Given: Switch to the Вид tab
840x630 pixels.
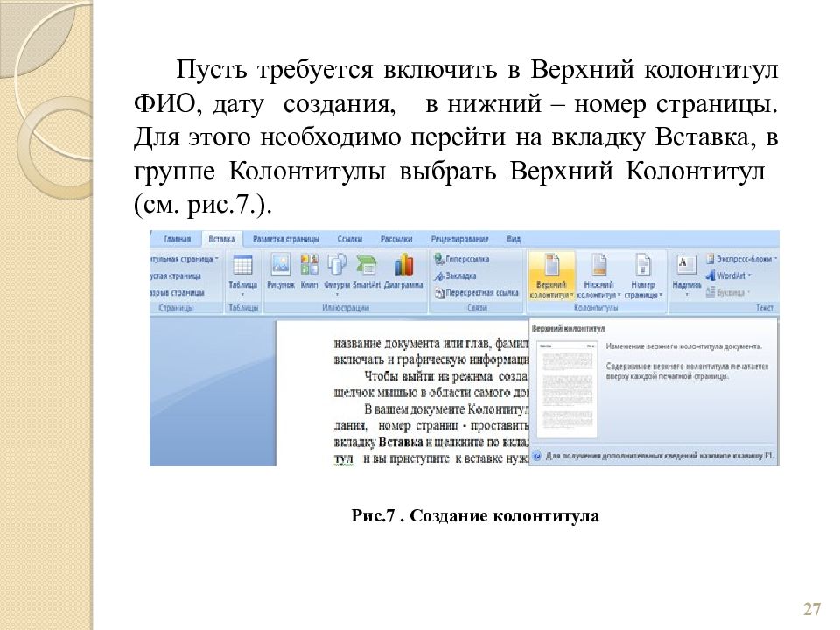Looking at the screenshot, I should (514, 239).
